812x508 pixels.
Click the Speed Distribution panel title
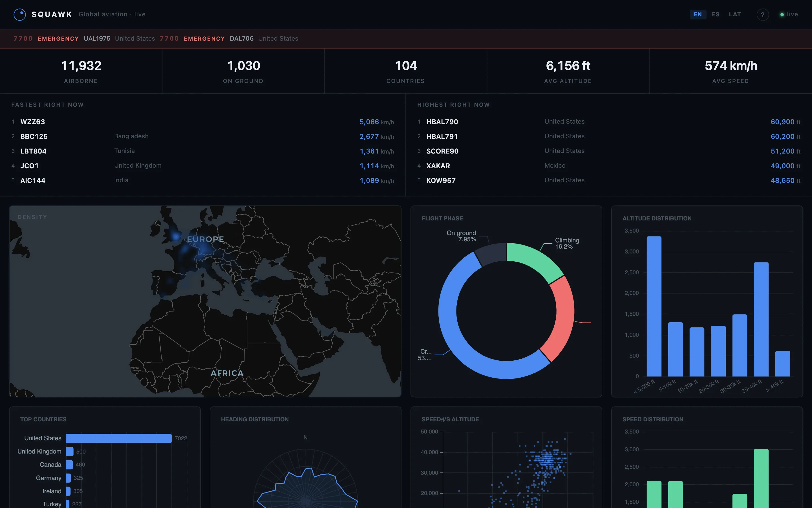coord(653,419)
